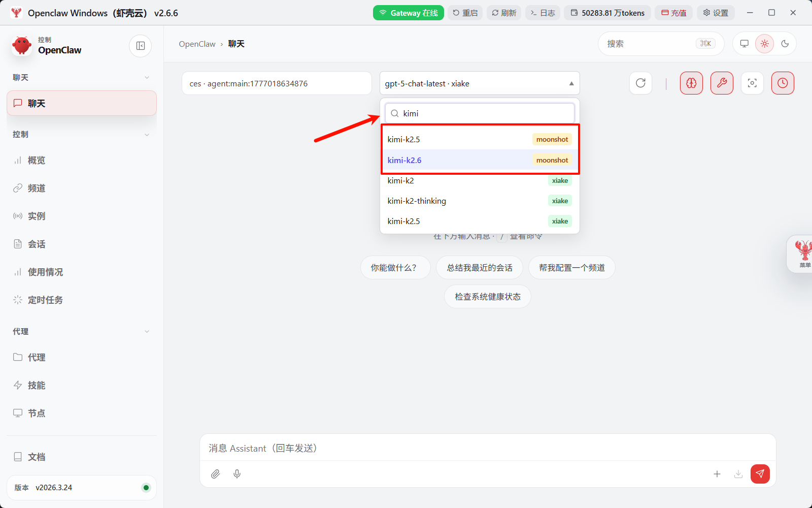Image resolution: width=812 pixels, height=508 pixels.
Task: Select kimi-k2 xiake model option
Action: [480, 180]
